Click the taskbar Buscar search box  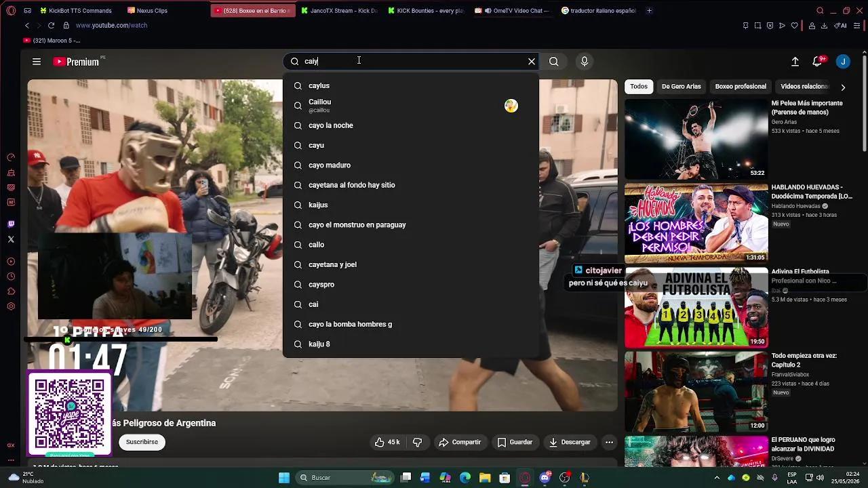click(345, 478)
